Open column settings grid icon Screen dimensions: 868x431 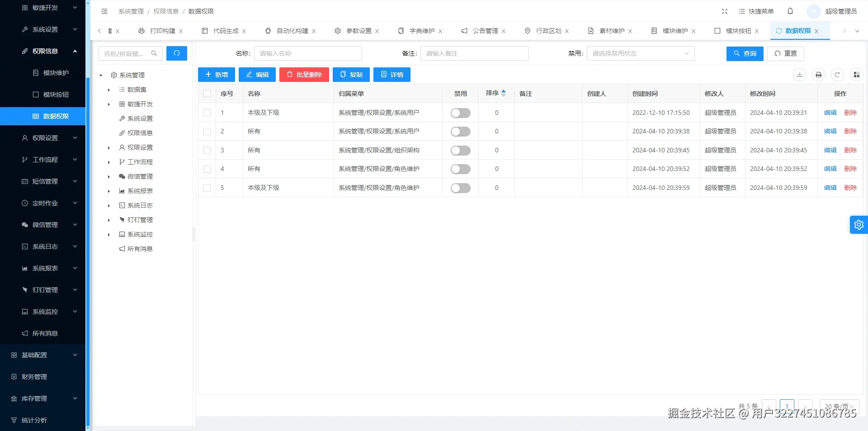pos(856,75)
